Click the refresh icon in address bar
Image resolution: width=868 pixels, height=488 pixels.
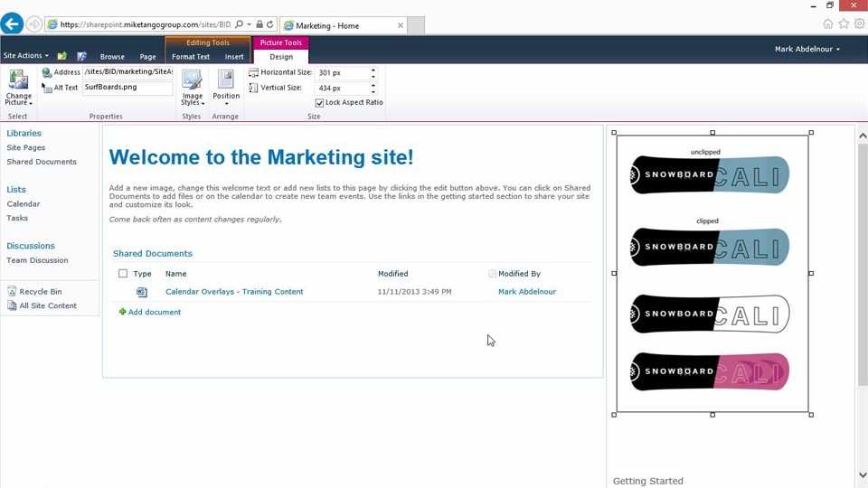(x=269, y=24)
